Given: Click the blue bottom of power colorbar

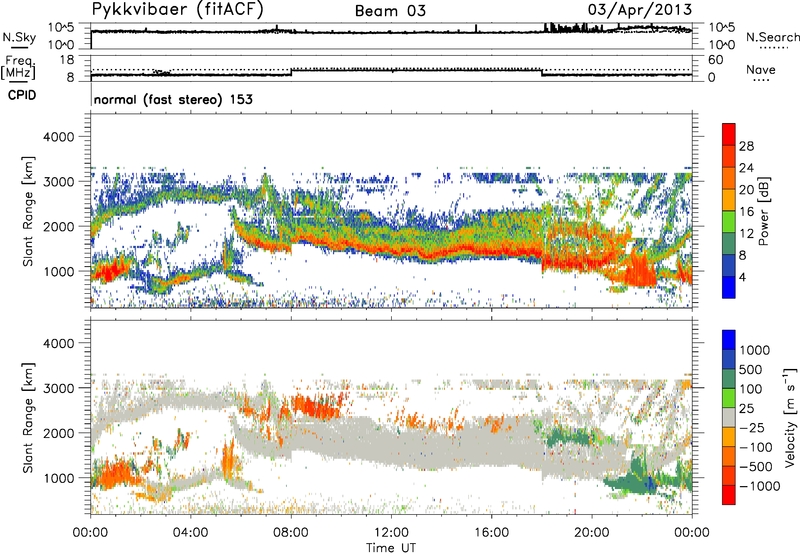Looking at the screenshot, I should point(729,287).
